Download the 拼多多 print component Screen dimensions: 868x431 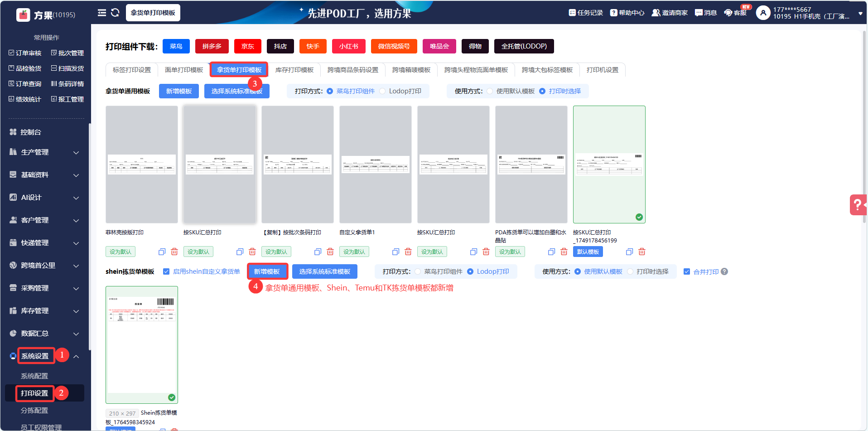(x=212, y=46)
